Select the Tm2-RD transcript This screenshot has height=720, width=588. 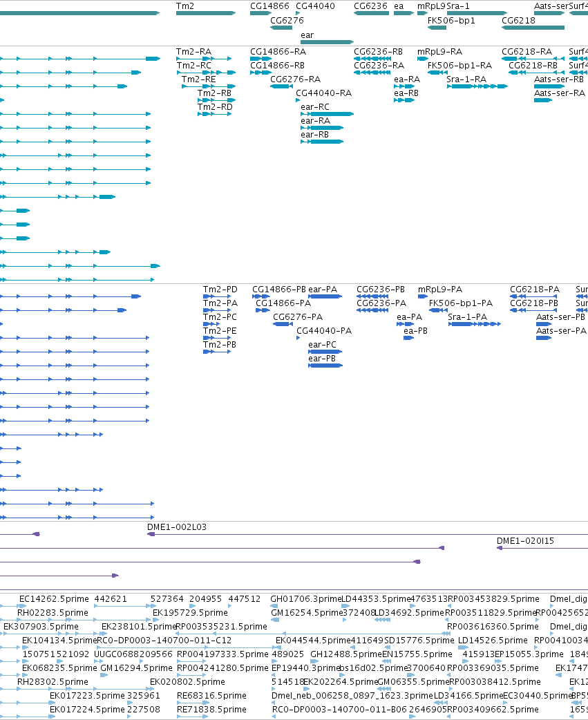coord(215,114)
